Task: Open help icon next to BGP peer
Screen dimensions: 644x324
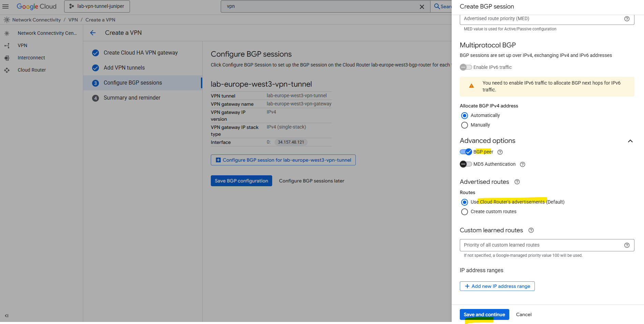Action: pyautogui.click(x=500, y=152)
